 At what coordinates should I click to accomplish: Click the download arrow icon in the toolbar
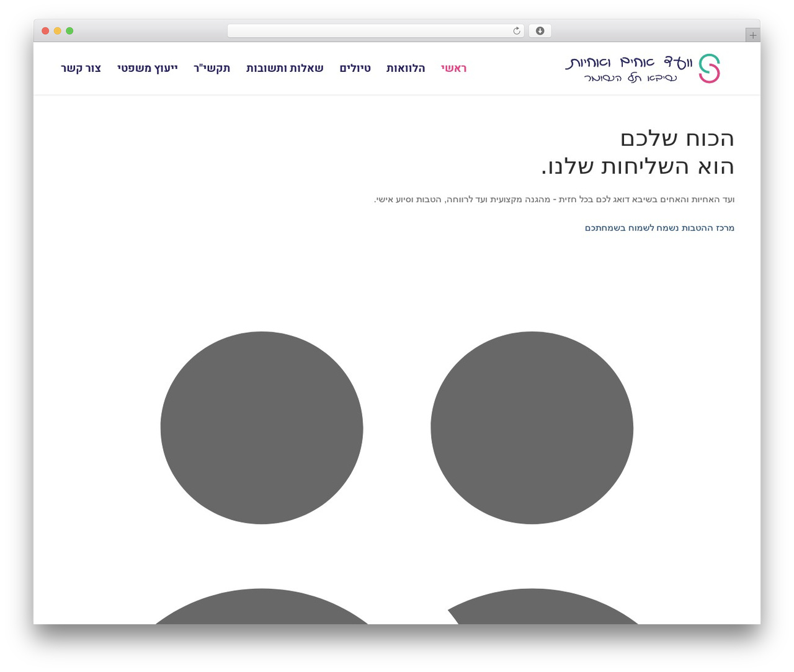pos(540,31)
